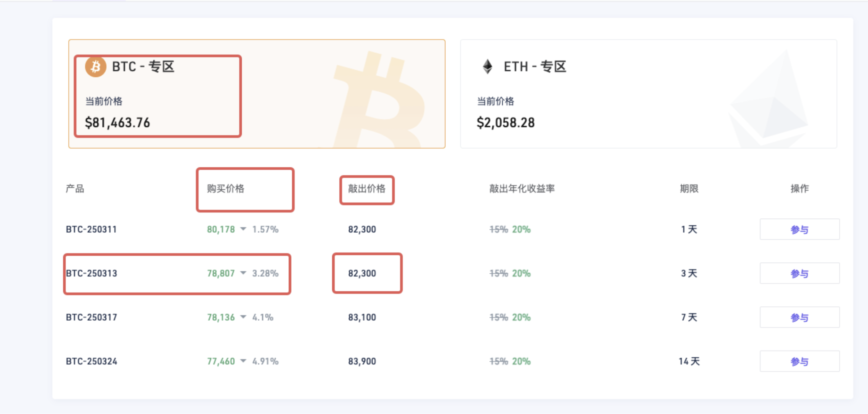This screenshot has width=868, height=414.
Task: Click ETH current price $2,058.28
Action: [x=506, y=123]
